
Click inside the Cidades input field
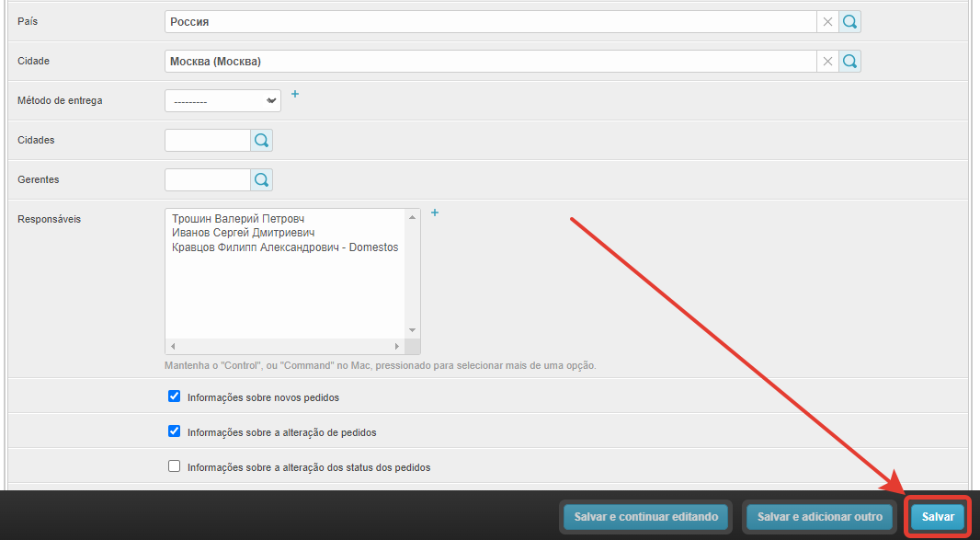(208, 141)
